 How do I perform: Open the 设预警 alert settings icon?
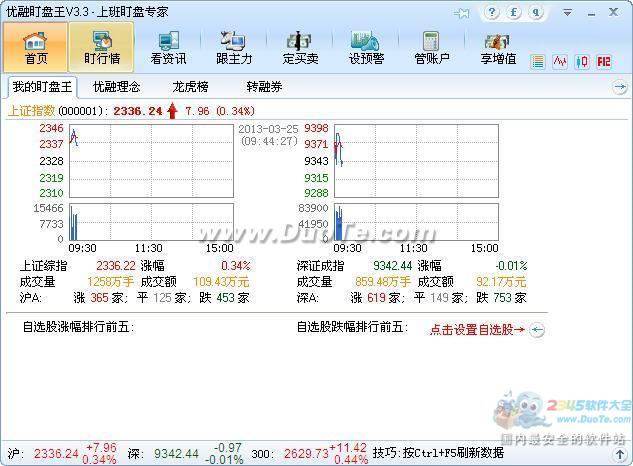(366, 48)
